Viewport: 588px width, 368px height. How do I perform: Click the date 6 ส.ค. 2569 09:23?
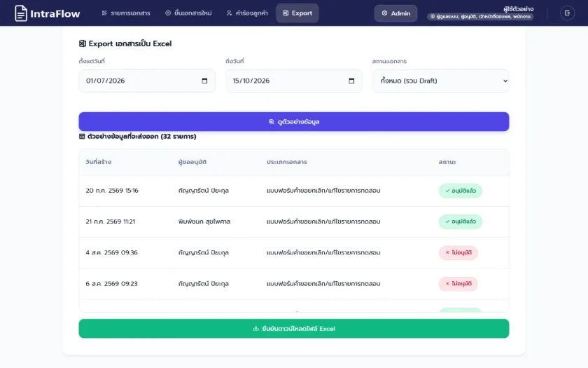pos(111,283)
